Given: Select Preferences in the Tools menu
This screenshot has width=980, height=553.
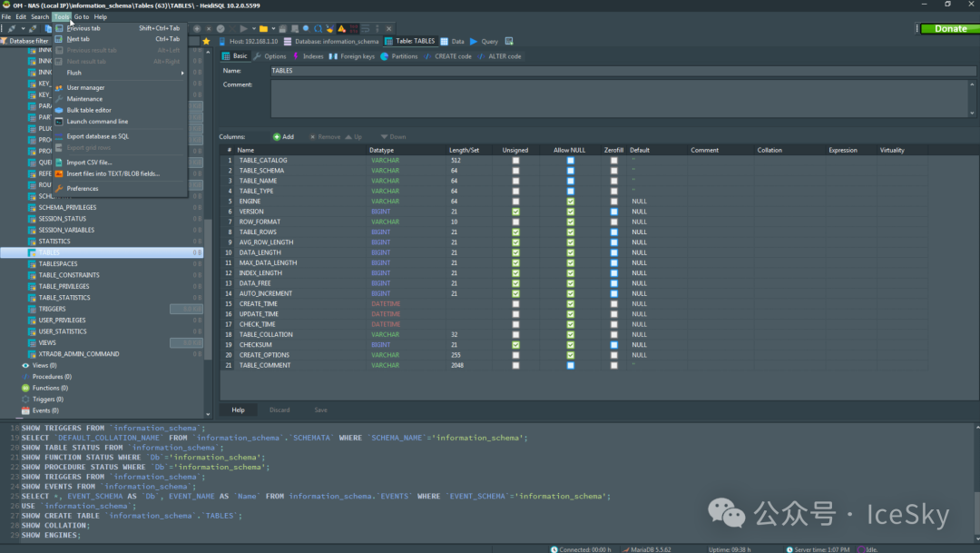Looking at the screenshot, I should tap(83, 188).
